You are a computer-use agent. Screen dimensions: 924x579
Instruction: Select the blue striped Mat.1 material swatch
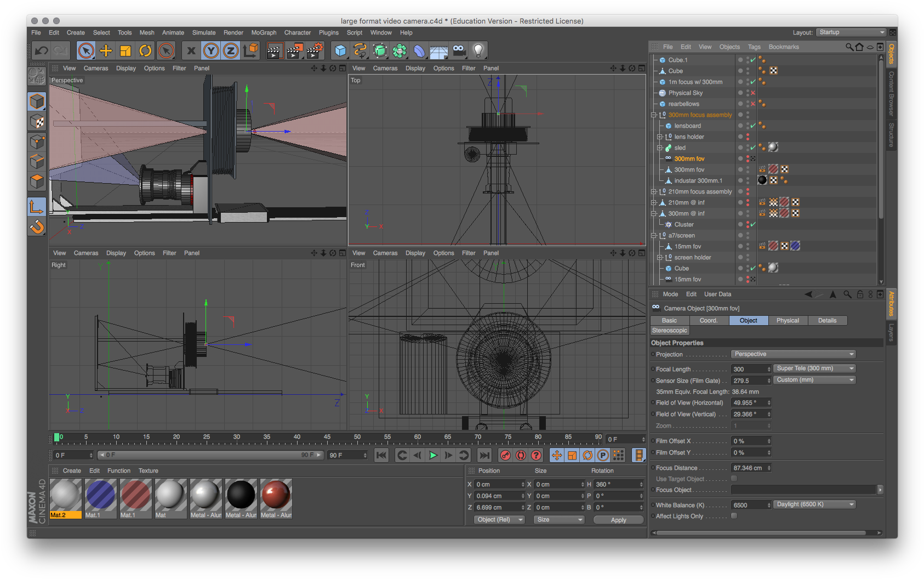[101, 495]
